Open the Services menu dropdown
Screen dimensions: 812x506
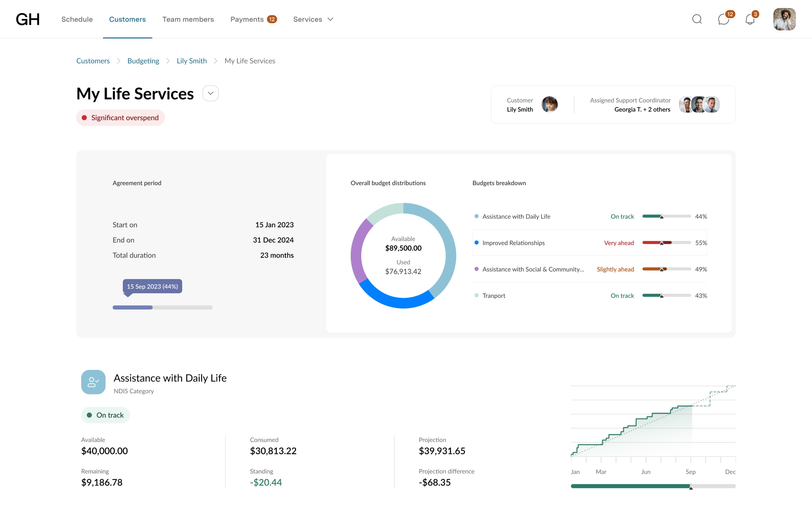(x=313, y=19)
